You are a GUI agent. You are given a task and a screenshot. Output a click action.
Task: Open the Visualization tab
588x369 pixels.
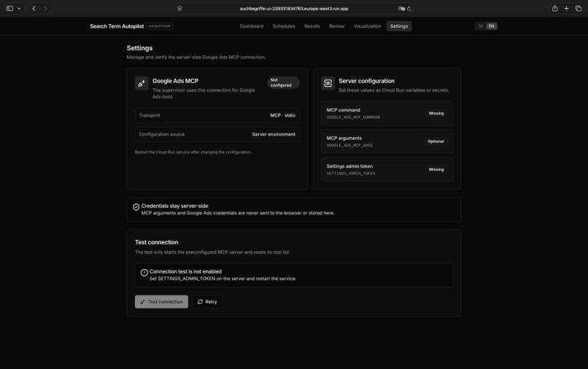(x=367, y=26)
